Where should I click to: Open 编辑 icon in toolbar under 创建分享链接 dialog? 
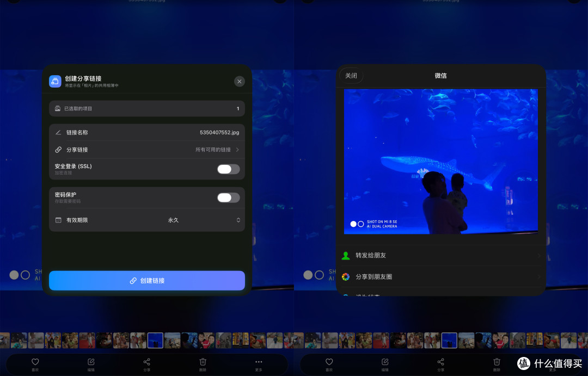tap(91, 362)
